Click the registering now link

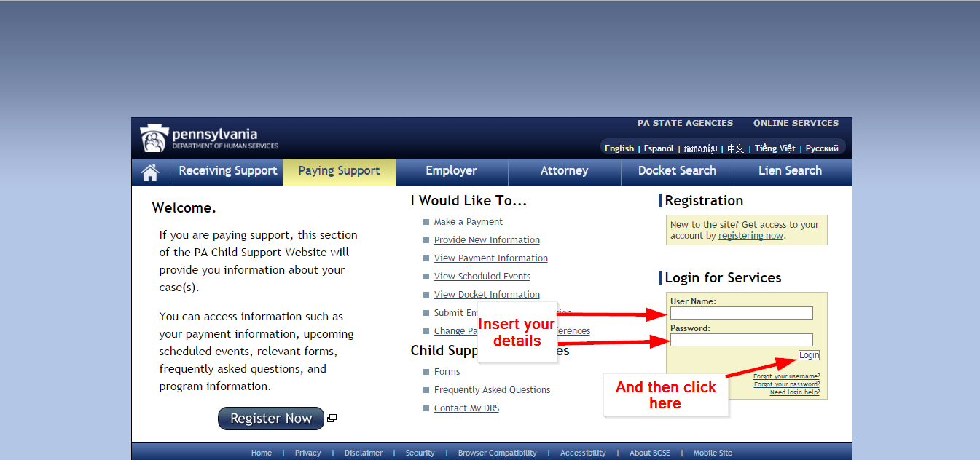point(750,236)
